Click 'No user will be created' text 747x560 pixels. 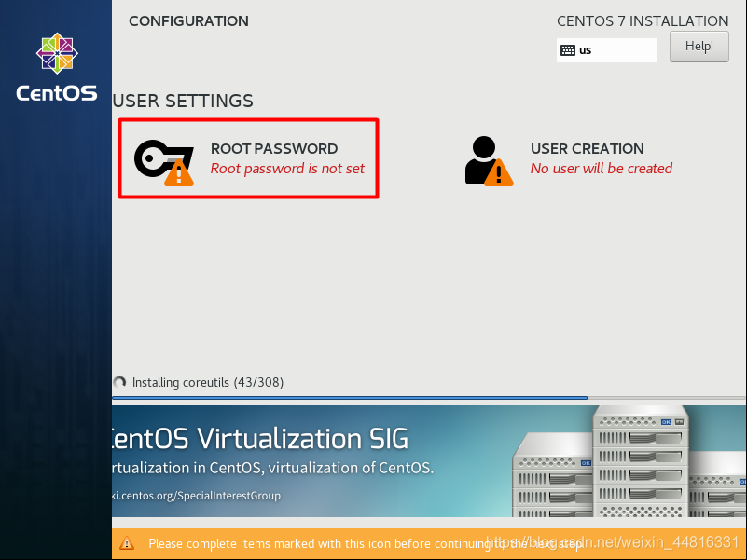tap(602, 169)
